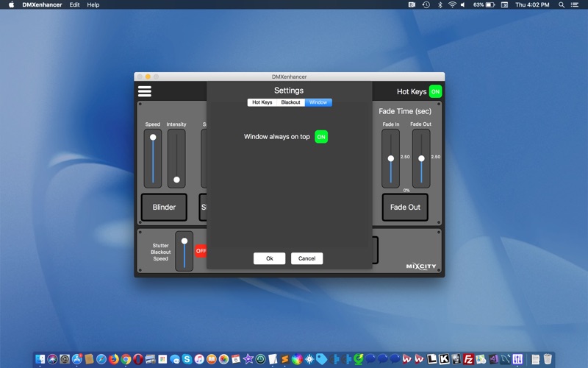Launch iMovie star icon in Dock

pos(248,359)
